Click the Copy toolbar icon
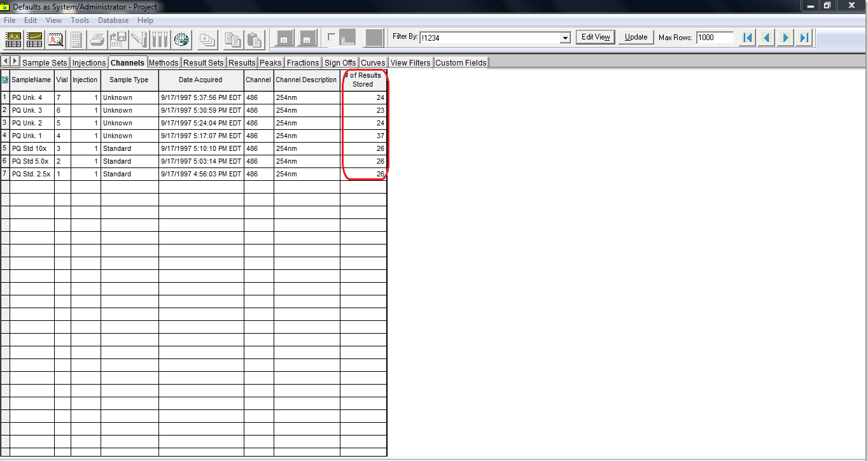Image resolution: width=868 pixels, height=461 pixels. click(x=232, y=39)
